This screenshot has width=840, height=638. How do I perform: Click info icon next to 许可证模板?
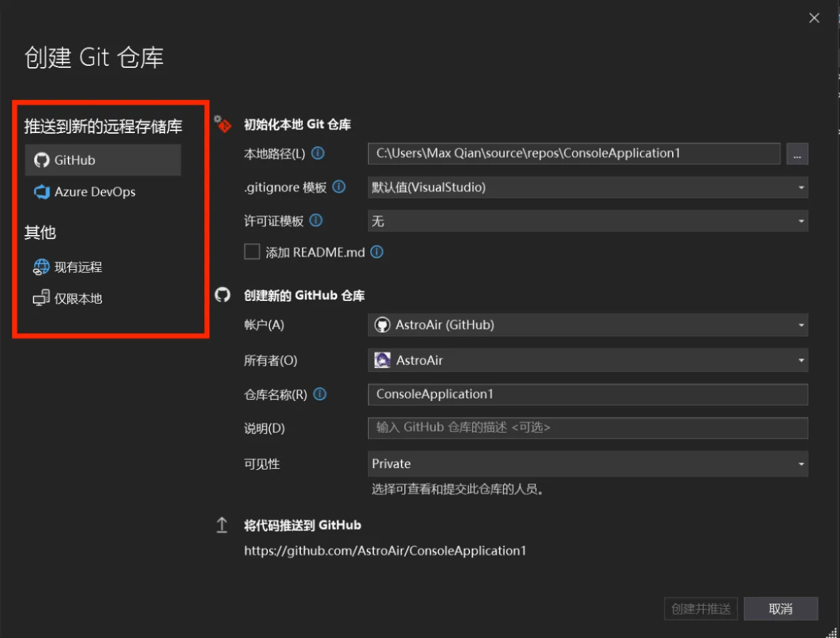coord(316,221)
